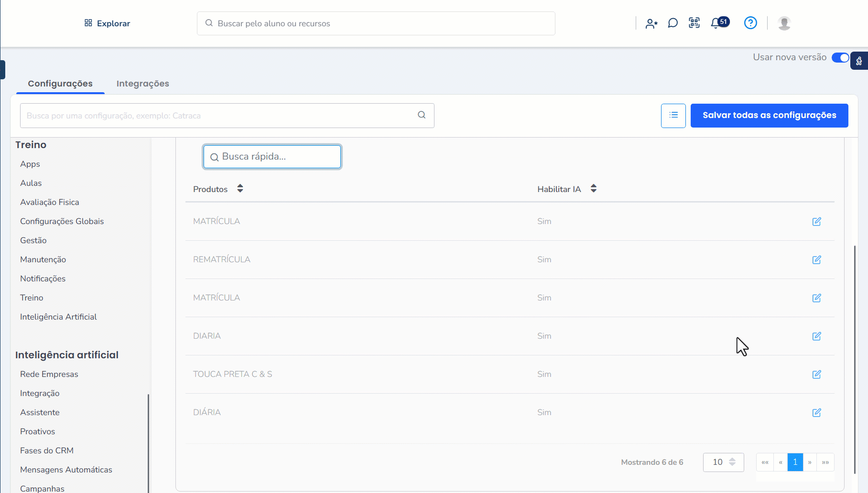868x493 pixels.
Task: Click the list view icon button
Action: 673,116
